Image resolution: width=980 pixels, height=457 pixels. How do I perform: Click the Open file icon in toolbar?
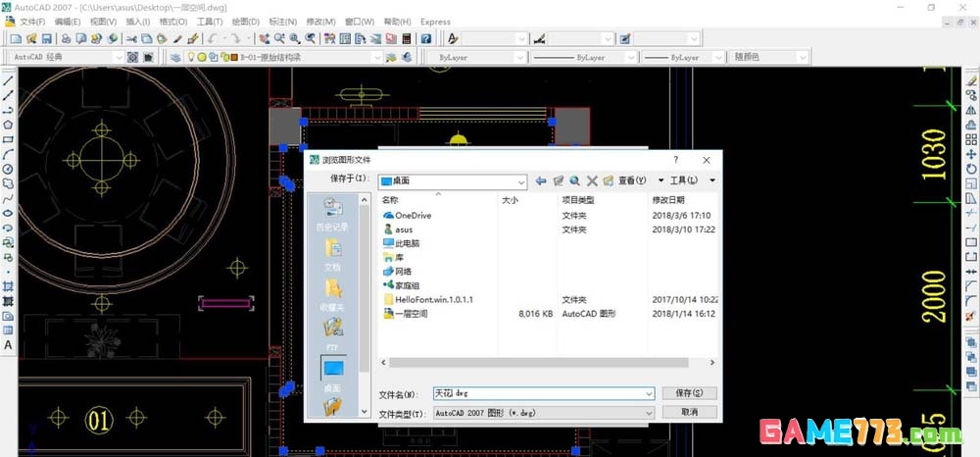(x=32, y=39)
